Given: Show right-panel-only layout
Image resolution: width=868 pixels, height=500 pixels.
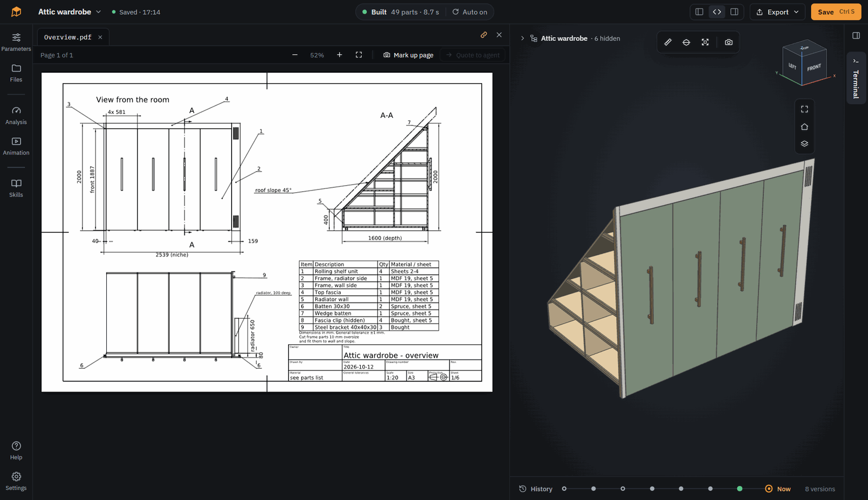Looking at the screenshot, I should [735, 12].
